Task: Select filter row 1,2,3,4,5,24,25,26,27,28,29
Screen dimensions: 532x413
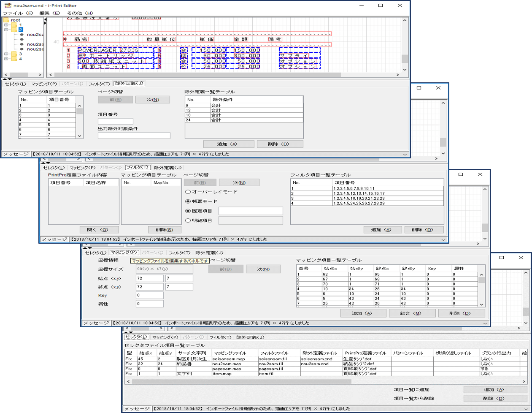Action: [367, 203]
